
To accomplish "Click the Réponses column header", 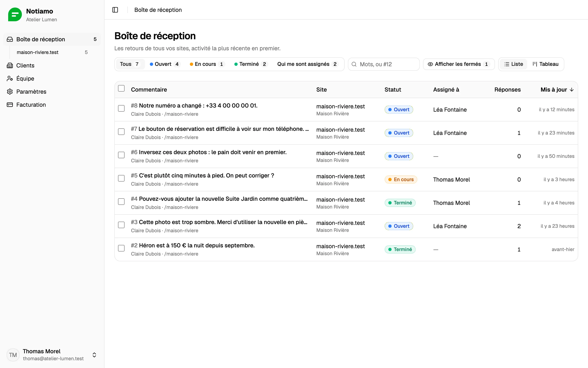I will [507, 90].
